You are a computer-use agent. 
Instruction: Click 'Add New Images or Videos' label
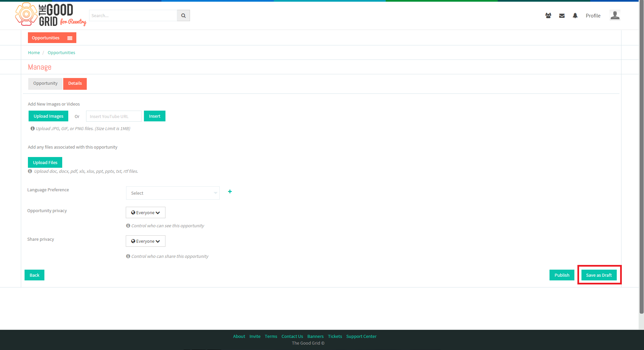54,104
